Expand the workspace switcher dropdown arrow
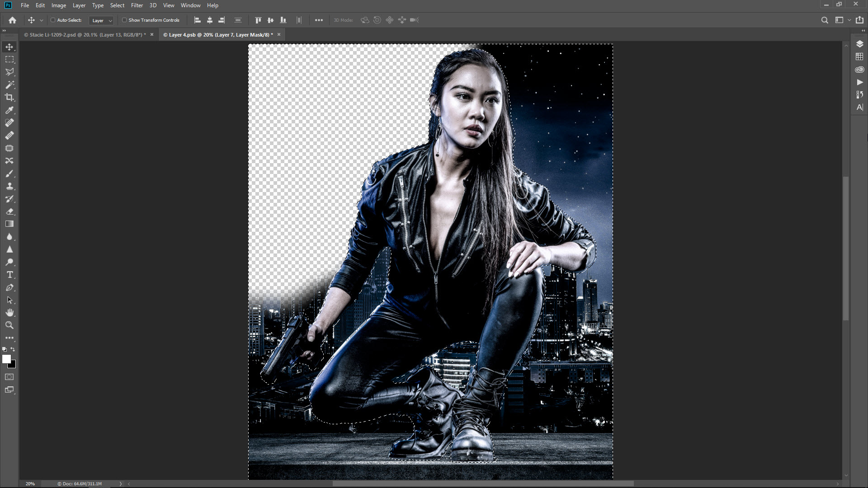This screenshot has width=868, height=488. click(x=849, y=20)
